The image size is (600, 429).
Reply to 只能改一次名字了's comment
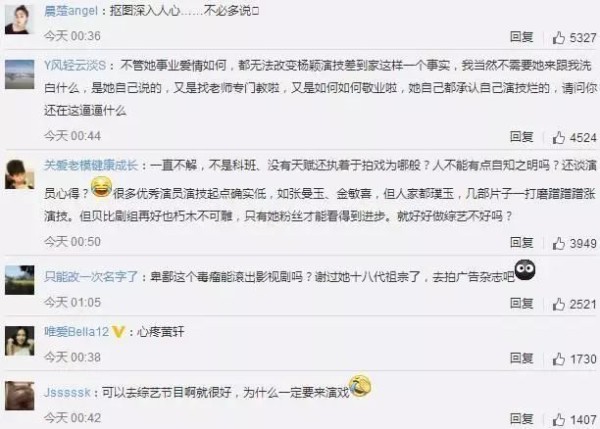(522, 303)
